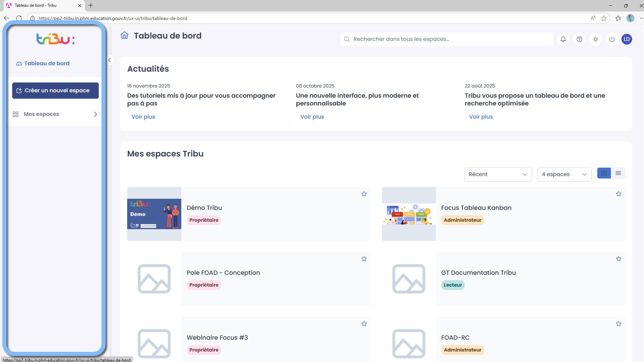Open the GT Documentation Tribu title
The width and height of the screenshot is (644, 362).
478,273
